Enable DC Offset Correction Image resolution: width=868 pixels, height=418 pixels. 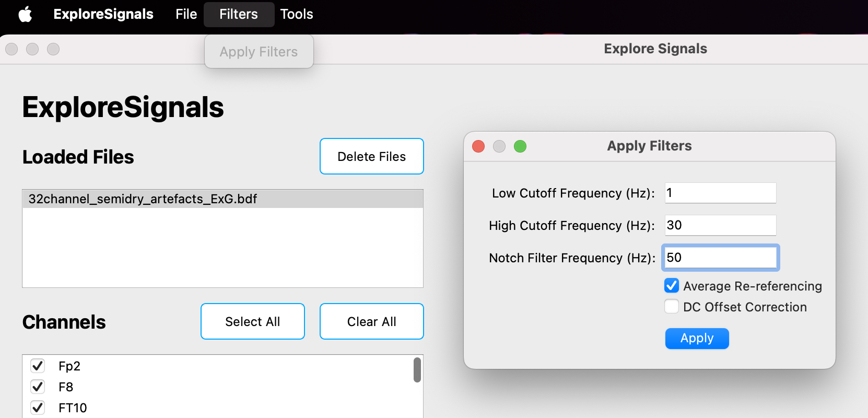click(672, 307)
